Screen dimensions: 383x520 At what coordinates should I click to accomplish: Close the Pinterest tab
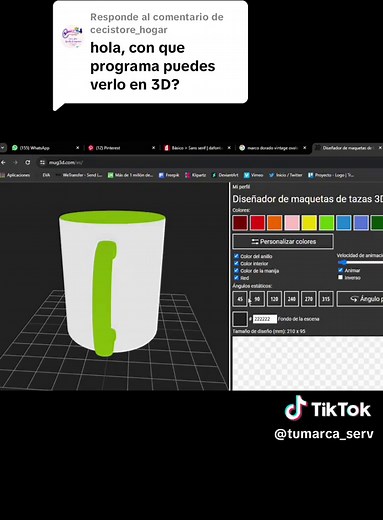153,148
